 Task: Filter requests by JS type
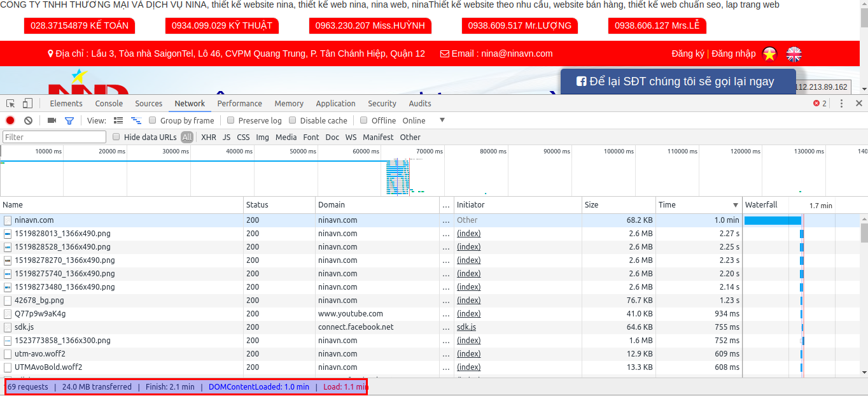click(x=227, y=137)
